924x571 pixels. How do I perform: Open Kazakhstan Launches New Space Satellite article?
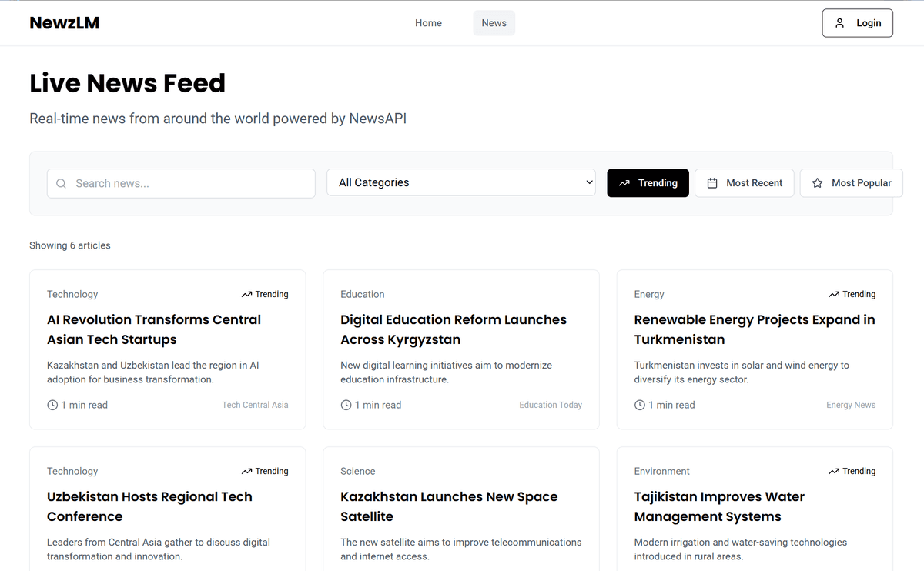449,506
